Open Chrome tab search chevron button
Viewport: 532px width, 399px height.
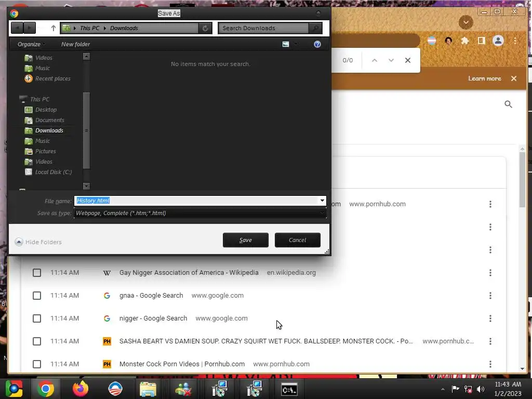coord(466,22)
